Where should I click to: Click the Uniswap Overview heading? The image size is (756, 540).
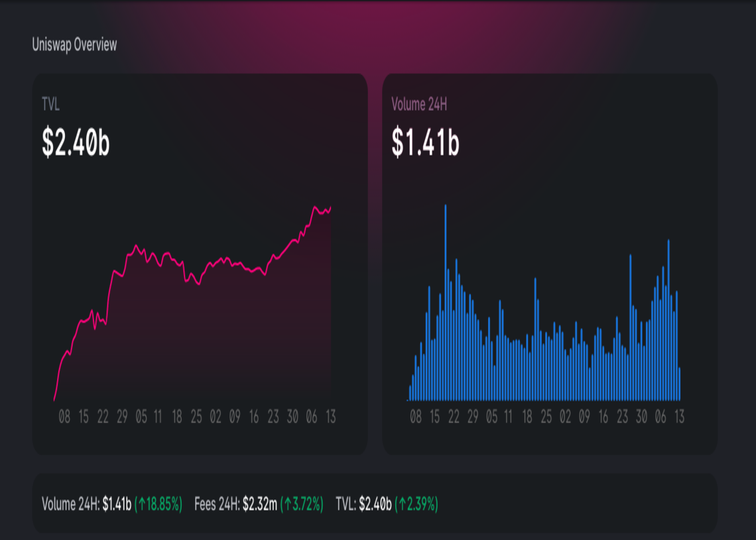click(74, 45)
